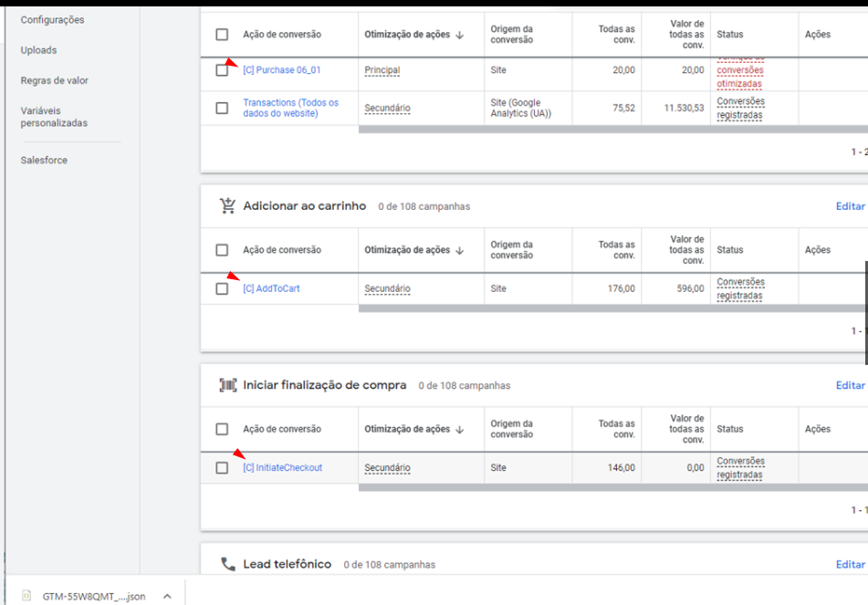Open Secundário optimization dropdown for AddToCart
The image size is (868, 605).
tap(387, 288)
